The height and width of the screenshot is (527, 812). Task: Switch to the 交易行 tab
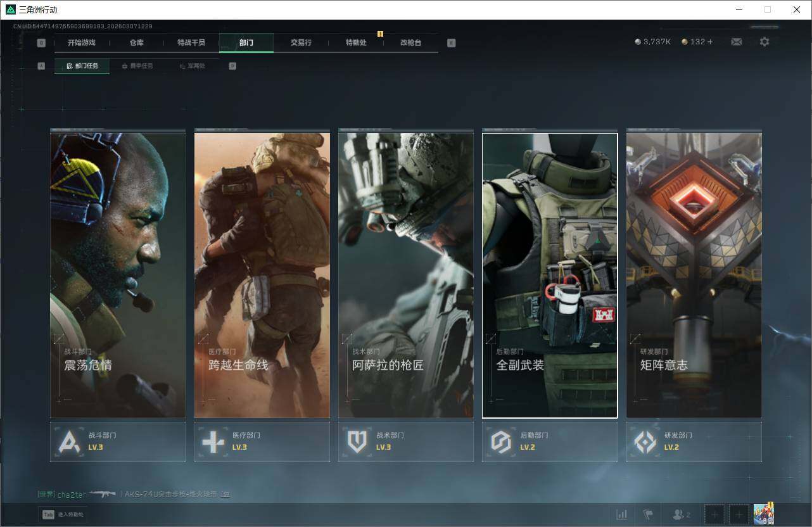coord(301,42)
